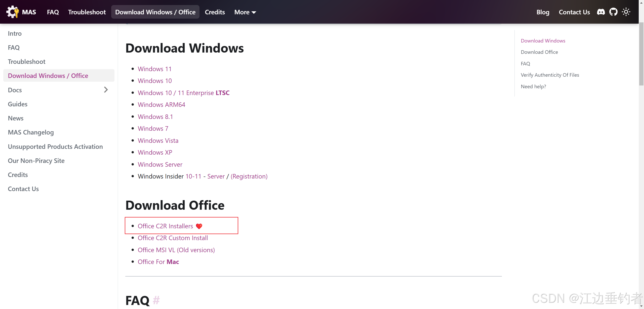
Task: Open Blog in top navigation
Action: pos(543,12)
